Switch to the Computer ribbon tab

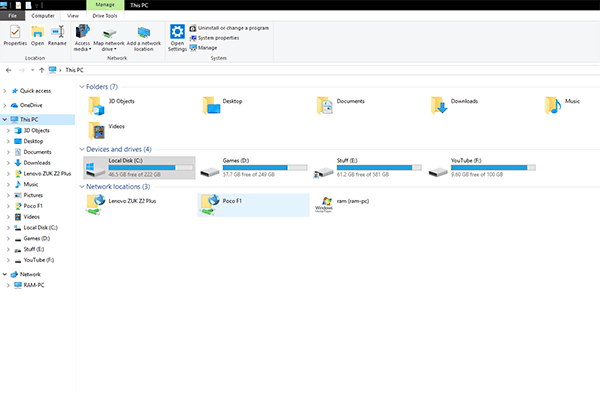tap(43, 16)
